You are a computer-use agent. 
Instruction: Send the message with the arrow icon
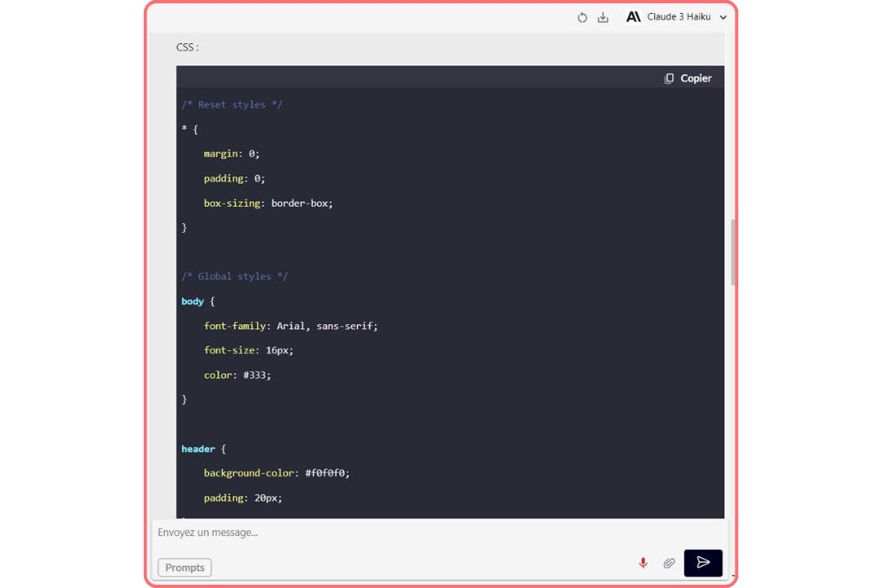(x=703, y=563)
